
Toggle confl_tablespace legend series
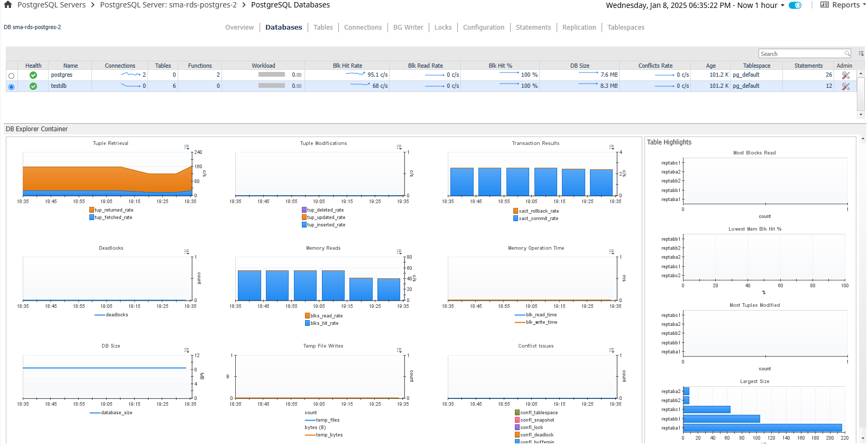(x=536, y=413)
